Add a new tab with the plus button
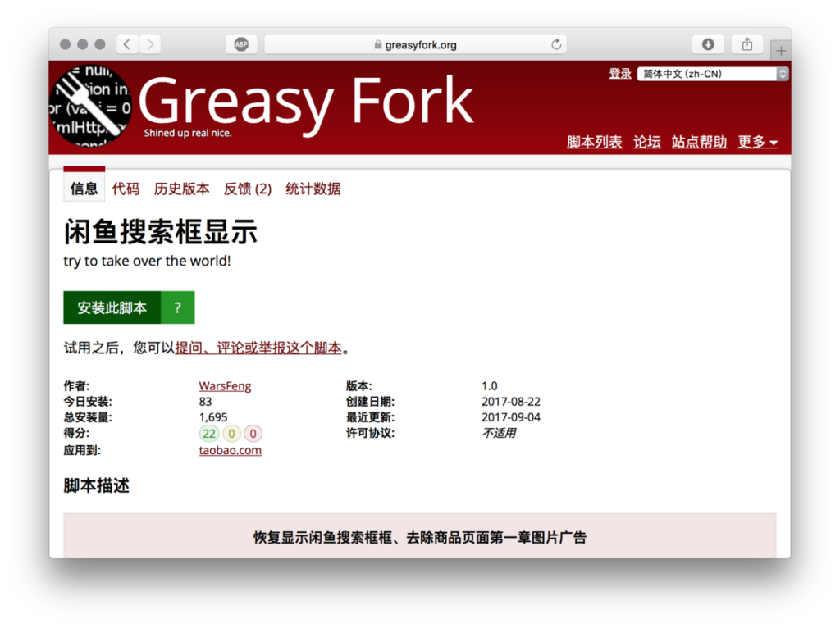Screen dimensions: 840x628 [781, 51]
